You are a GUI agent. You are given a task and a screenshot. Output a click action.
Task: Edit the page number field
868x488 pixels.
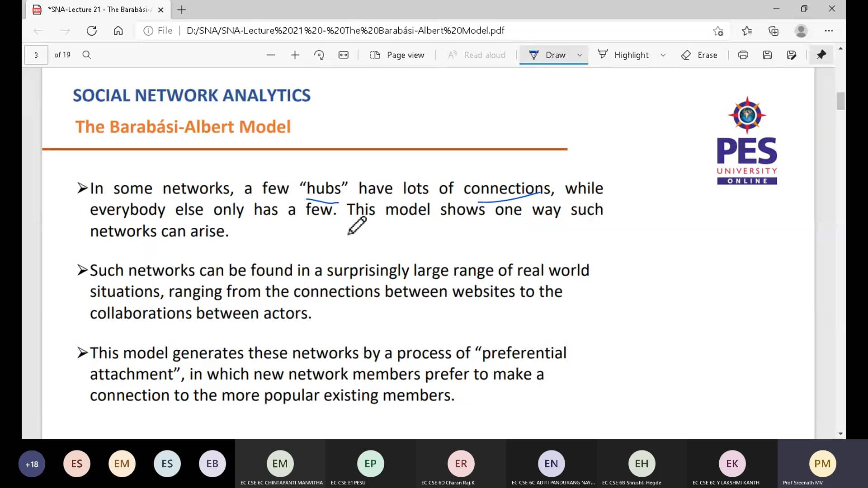point(36,55)
